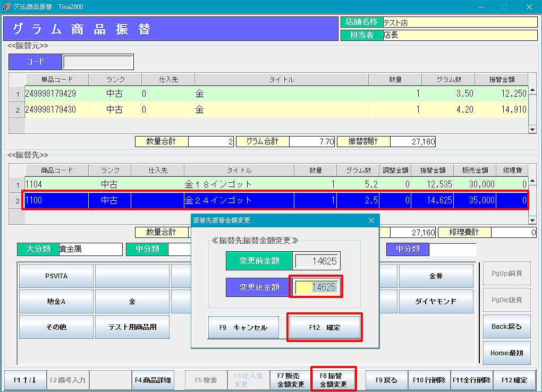Viewport: 542px width, 392px height.
Task: Choose the ダイヤモンド category button
Action: (x=436, y=301)
